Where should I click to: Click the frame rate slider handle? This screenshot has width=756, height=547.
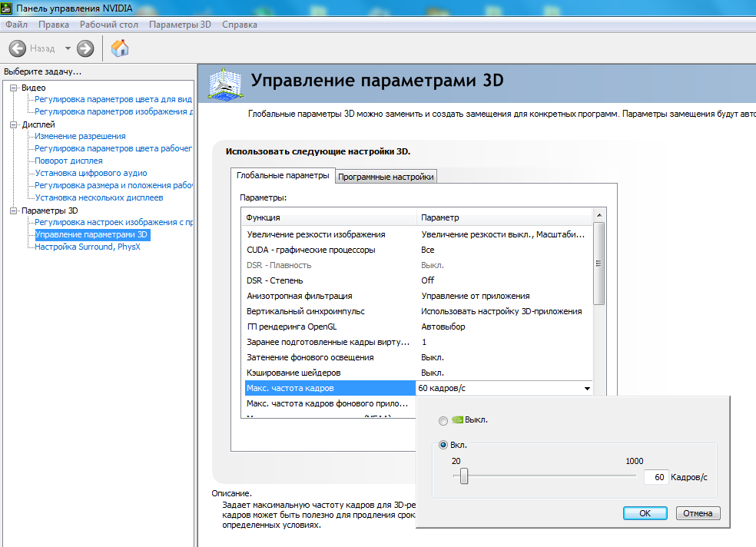(464, 476)
